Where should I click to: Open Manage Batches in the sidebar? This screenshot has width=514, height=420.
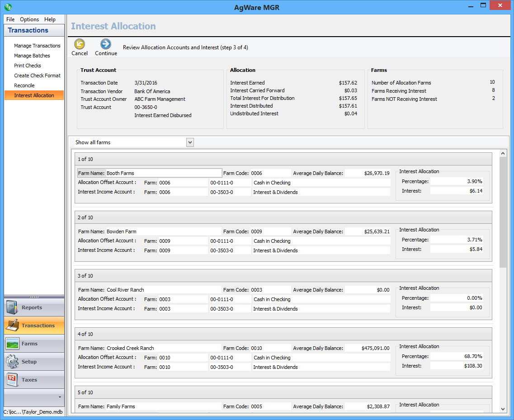pos(32,56)
